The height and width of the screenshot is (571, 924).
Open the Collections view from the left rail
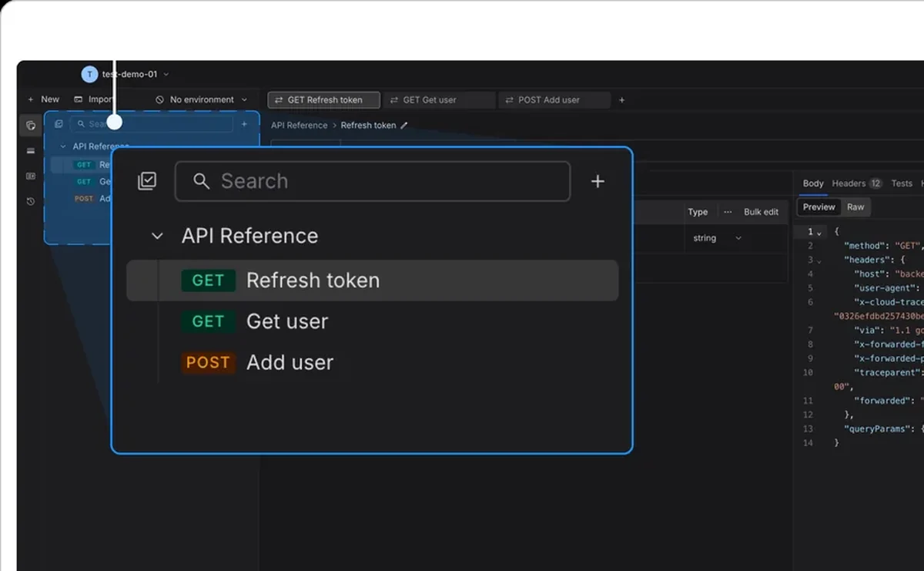pyautogui.click(x=31, y=125)
